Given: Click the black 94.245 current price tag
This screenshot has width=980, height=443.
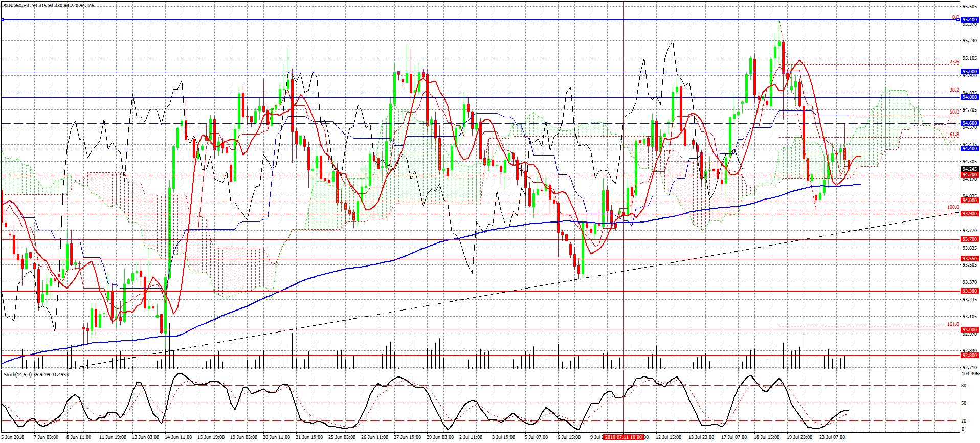Looking at the screenshot, I should coord(970,169).
